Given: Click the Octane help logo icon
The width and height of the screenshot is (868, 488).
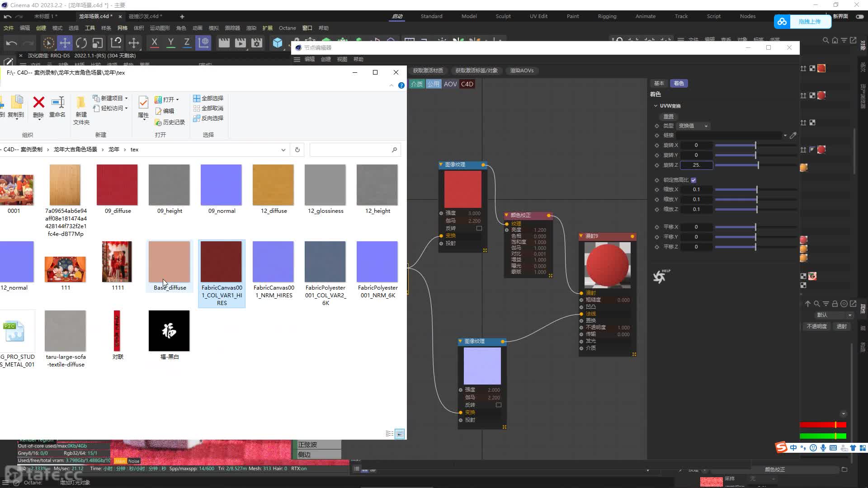Looking at the screenshot, I should (660, 276).
